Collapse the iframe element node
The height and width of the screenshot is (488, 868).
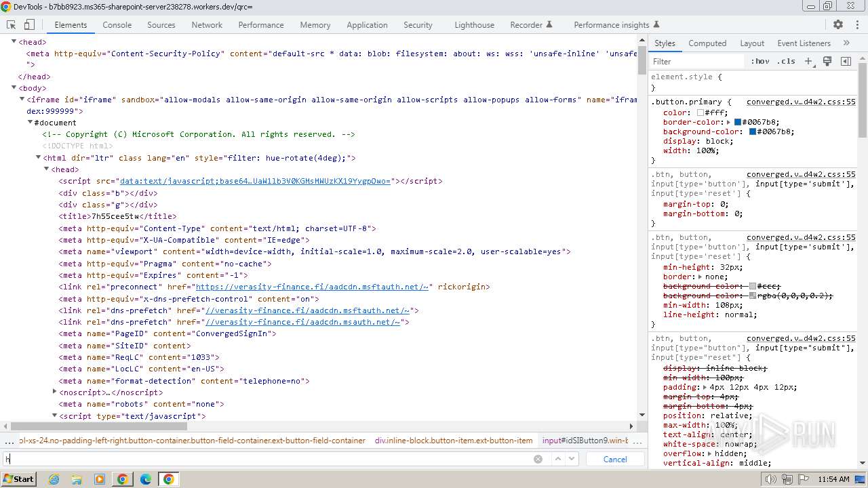pyautogui.click(x=22, y=100)
